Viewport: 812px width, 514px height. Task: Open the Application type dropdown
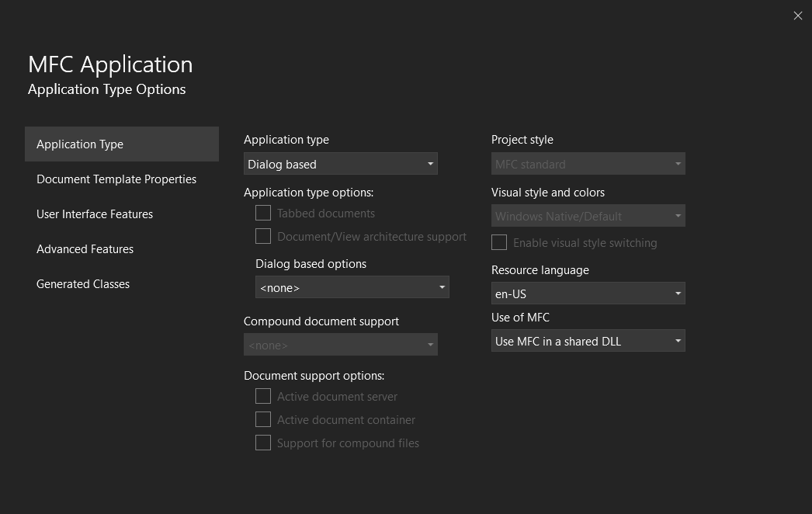pos(340,164)
